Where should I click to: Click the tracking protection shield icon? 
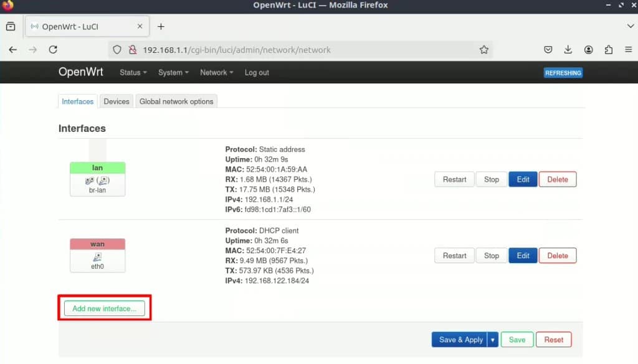[x=117, y=50]
